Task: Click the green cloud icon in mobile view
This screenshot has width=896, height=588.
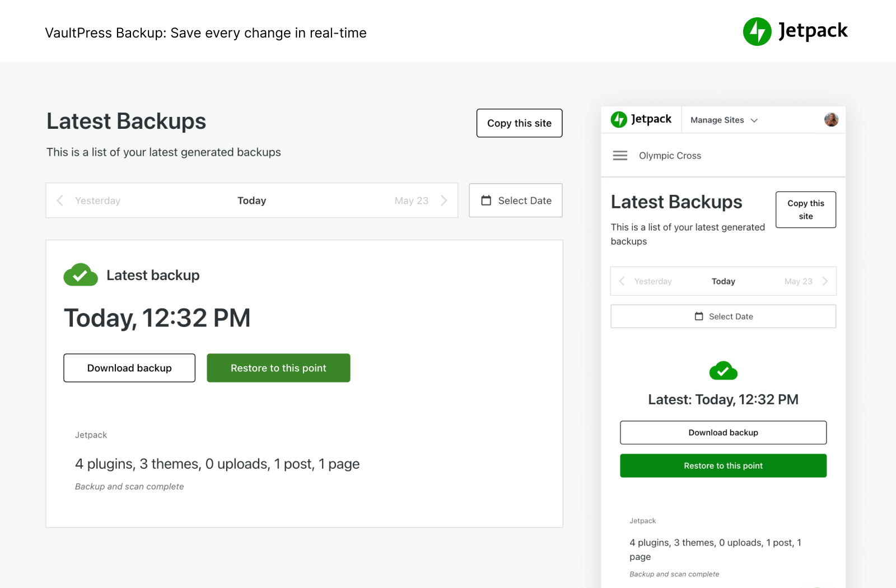Action: [723, 371]
